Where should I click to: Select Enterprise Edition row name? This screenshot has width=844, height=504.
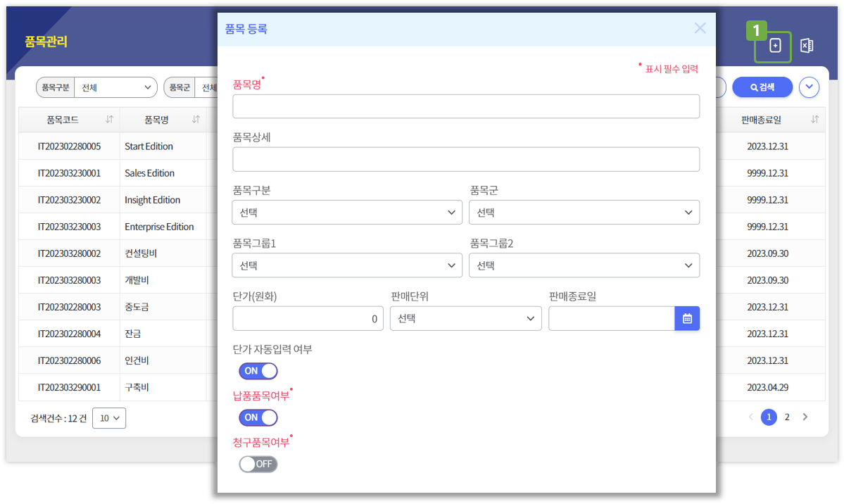click(x=159, y=227)
